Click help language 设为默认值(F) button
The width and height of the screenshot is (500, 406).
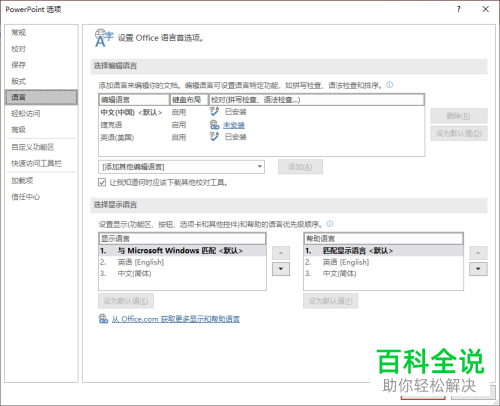[331, 301]
